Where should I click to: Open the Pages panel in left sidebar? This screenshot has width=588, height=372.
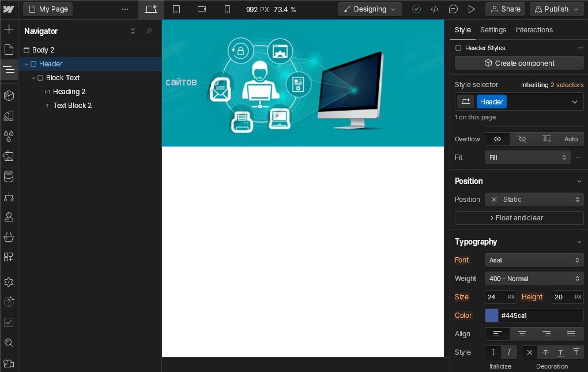tap(9, 50)
